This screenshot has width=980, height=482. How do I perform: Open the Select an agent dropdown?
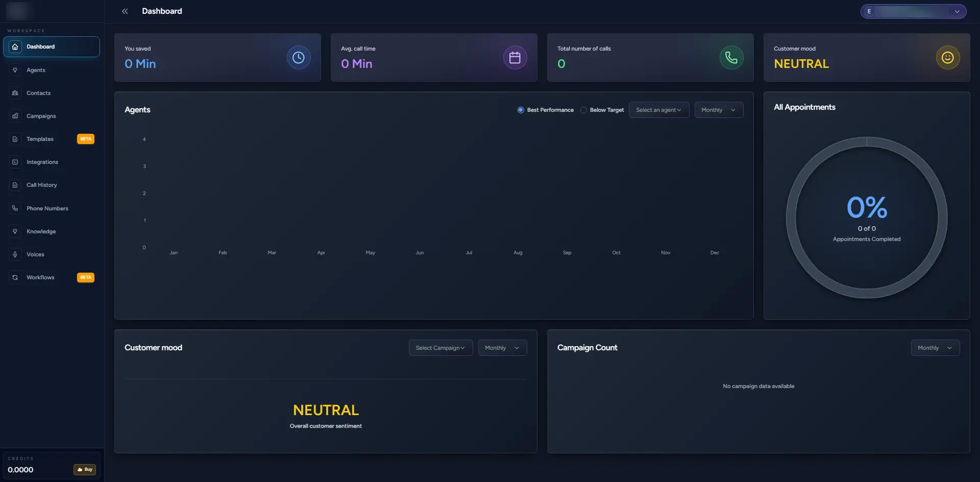pos(659,110)
